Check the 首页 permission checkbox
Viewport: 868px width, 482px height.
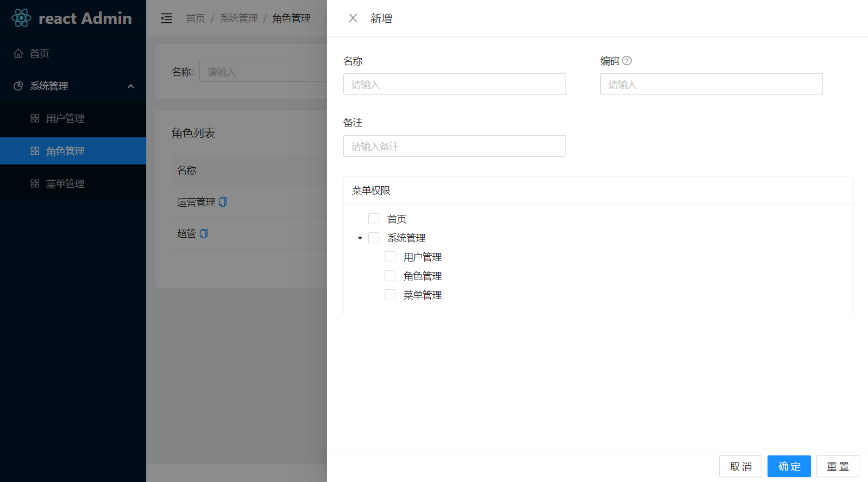pyautogui.click(x=374, y=219)
